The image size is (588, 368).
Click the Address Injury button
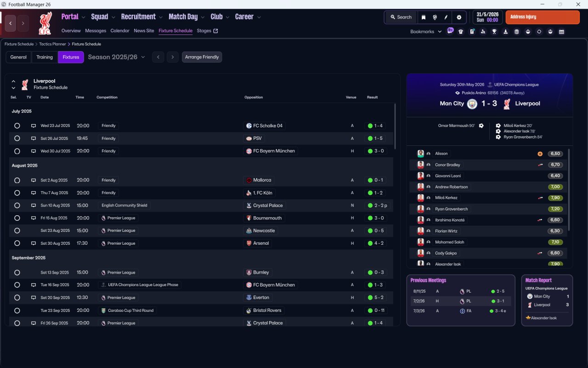coord(543,17)
